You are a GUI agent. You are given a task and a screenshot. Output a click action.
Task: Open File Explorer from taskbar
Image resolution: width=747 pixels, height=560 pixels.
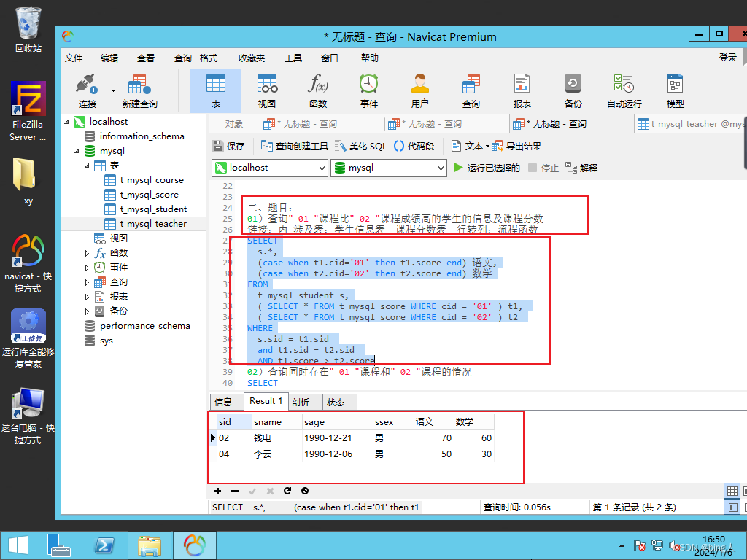[149, 545]
